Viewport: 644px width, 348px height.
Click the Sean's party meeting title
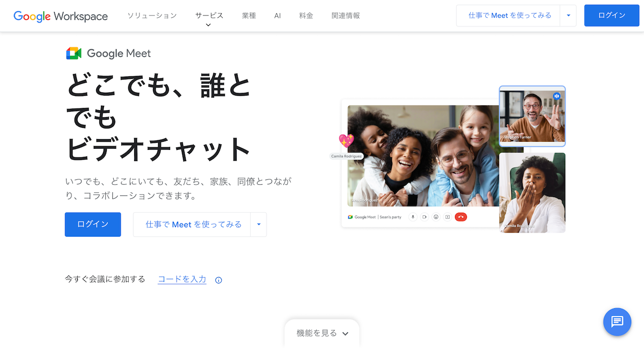click(391, 217)
